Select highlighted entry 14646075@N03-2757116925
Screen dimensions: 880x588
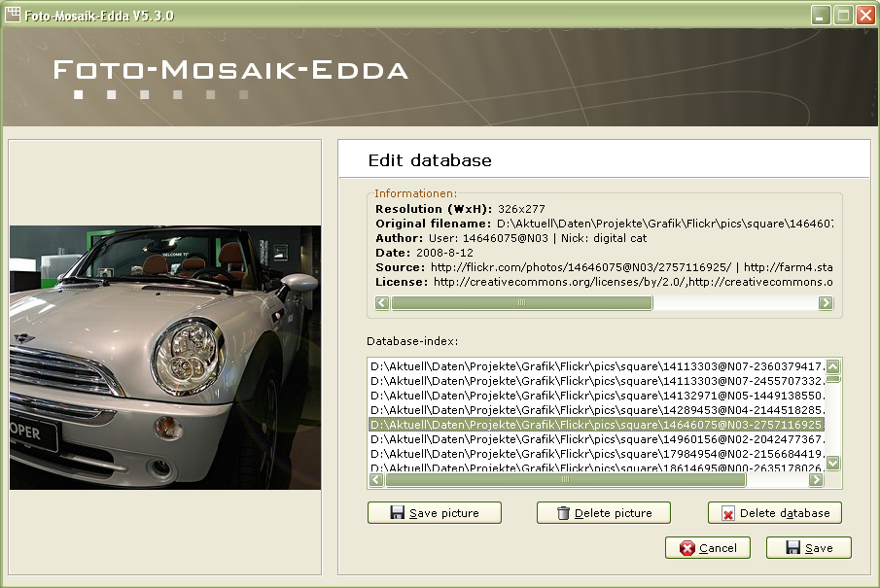597,425
